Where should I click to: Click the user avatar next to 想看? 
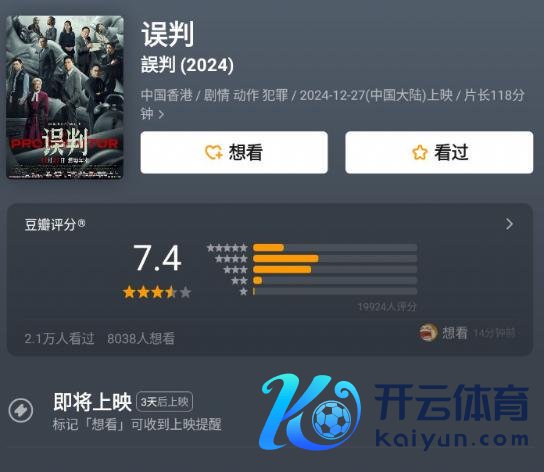pyautogui.click(x=428, y=332)
